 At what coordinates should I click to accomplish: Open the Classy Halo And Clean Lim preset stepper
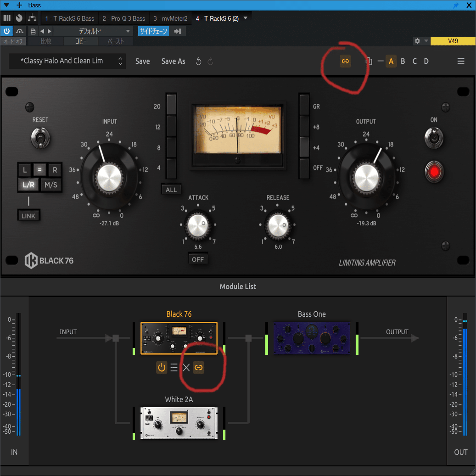(x=120, y=61)
